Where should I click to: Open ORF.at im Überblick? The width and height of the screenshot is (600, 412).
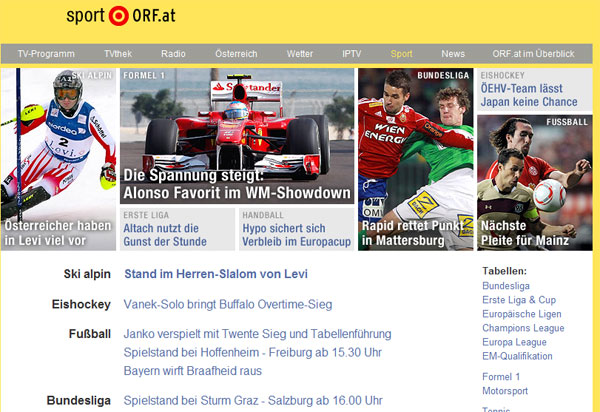[x=533, y=54]
